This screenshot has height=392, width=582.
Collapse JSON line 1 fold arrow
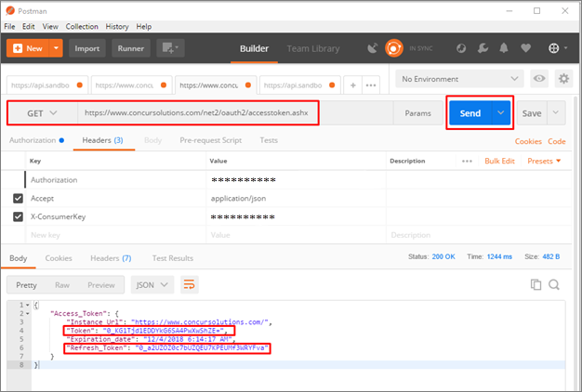[x=28, y=305]
